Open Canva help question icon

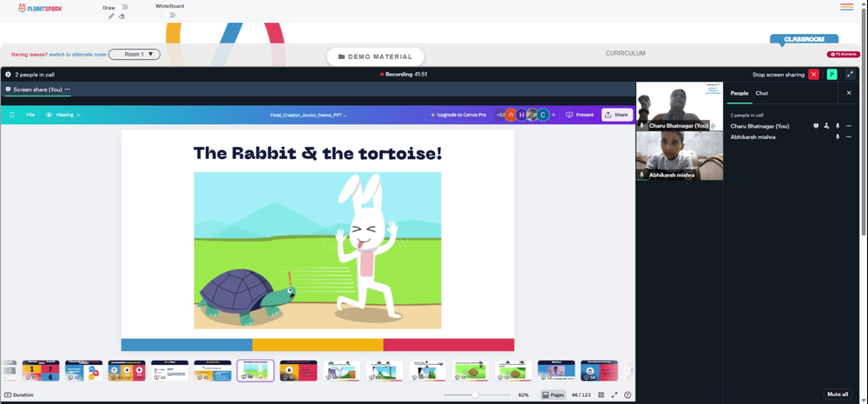coord(628,395)
